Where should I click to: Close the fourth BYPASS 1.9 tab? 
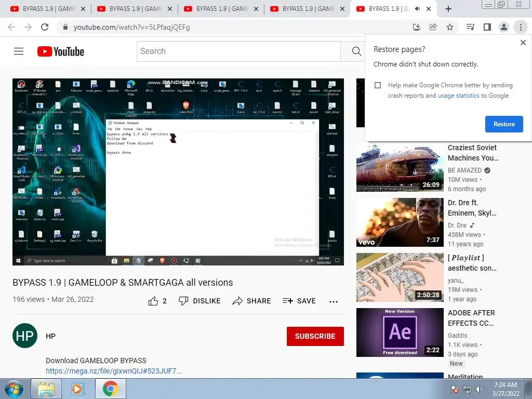point(343,9)
